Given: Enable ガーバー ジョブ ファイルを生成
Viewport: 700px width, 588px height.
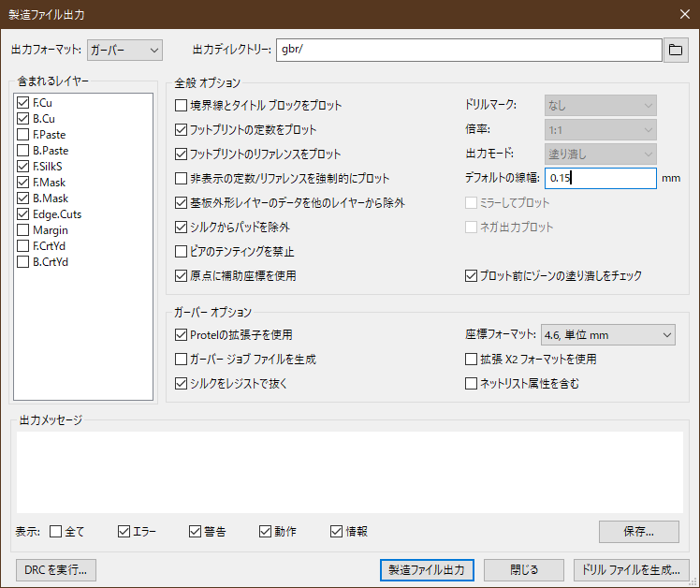Looking at the screenshot, I should tap(181, 360).
